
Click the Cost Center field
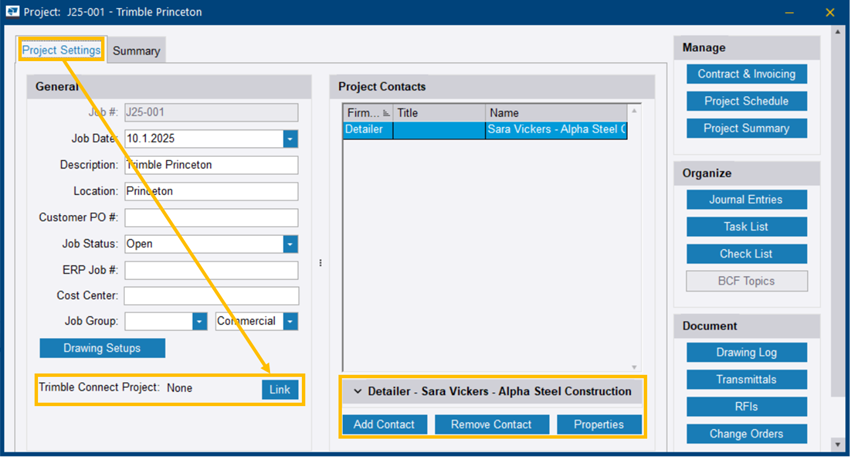pos(211,296)
